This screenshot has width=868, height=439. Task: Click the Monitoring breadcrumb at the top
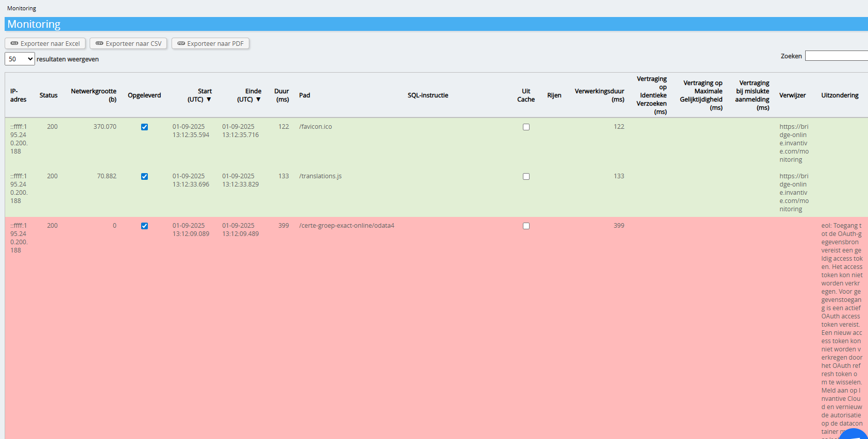[x=22, y=8]
